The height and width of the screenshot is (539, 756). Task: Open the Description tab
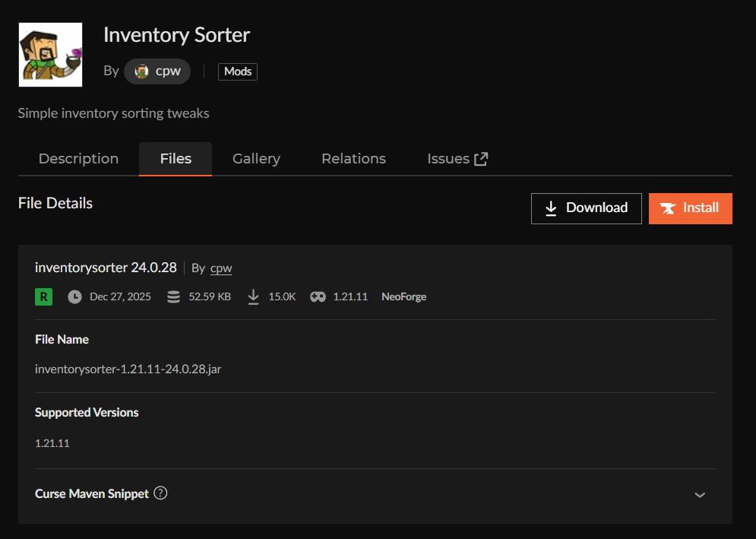(78, 158)
